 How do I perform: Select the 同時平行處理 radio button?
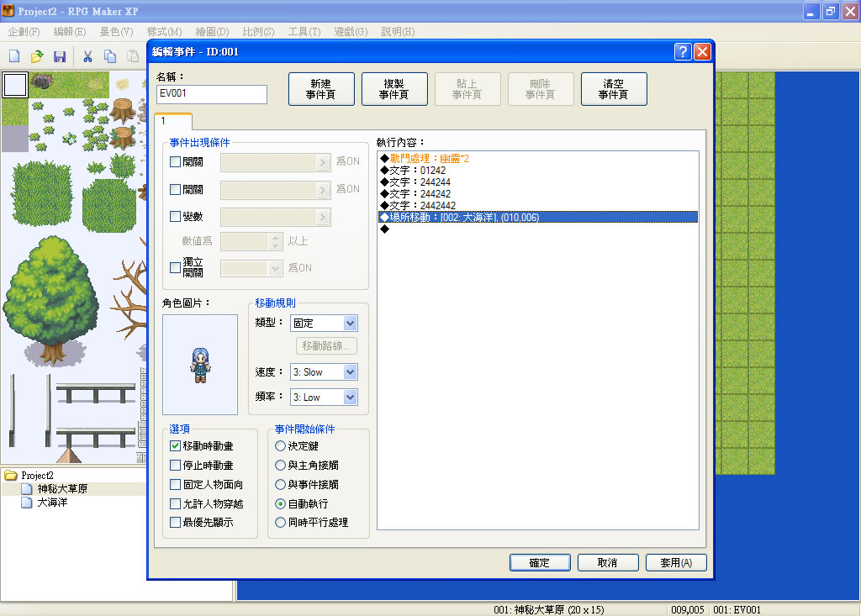[x=280, y=522]
